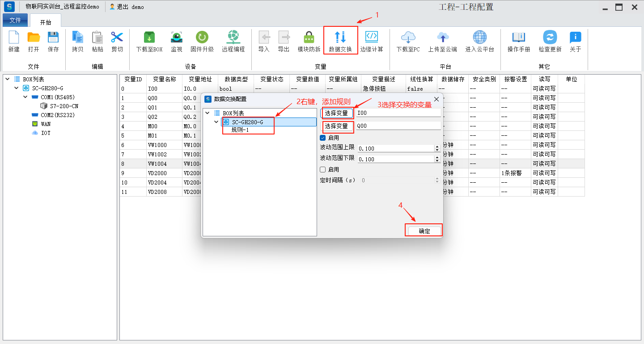Collapse the BOX列表 root in main sidebar
Image resolution: width=644 pixels, height=344 pixels.
coord(8,79)
